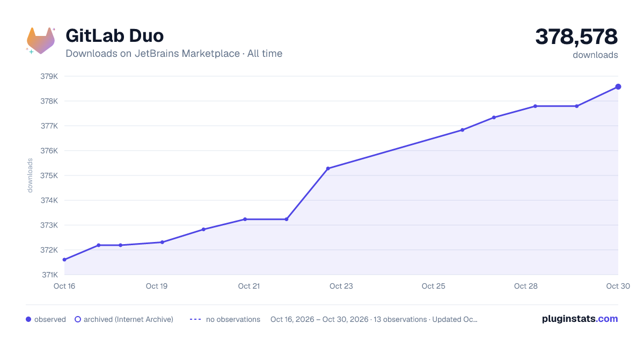Click the '13 observations' date range text

coord(374,319)
